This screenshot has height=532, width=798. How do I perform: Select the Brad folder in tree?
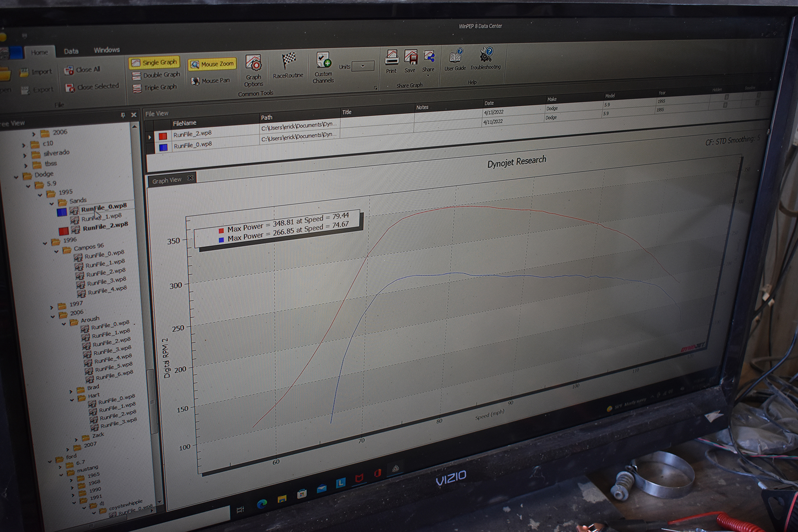tap(93, 387)
